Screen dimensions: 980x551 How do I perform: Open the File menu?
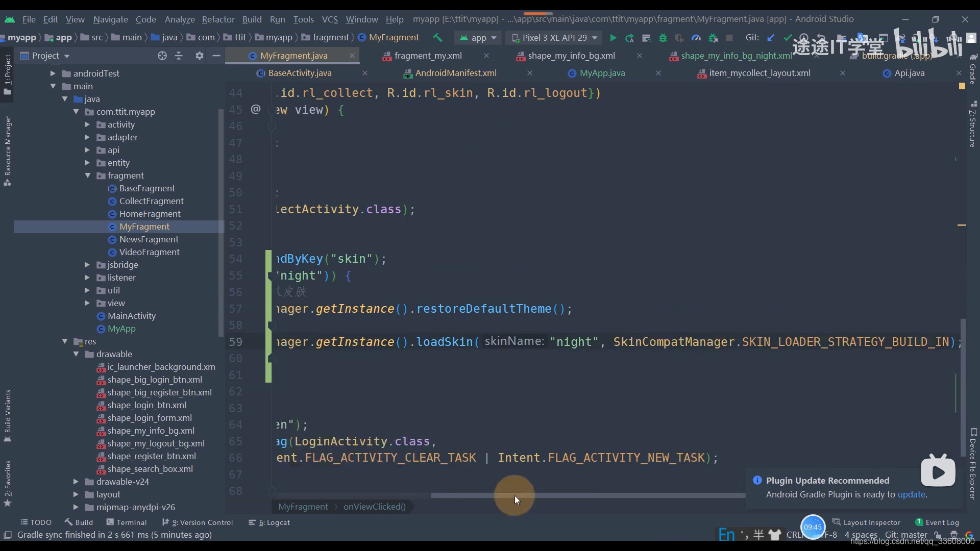[x=29, y=19]
